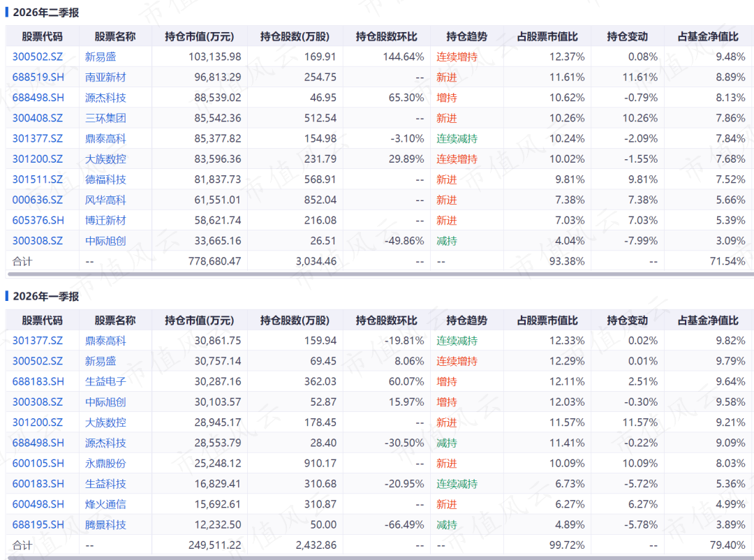Click 占基金净值比 header in 2026年一季报 table
The width and height of the screenshot is (754, 560).
(708, 320)
